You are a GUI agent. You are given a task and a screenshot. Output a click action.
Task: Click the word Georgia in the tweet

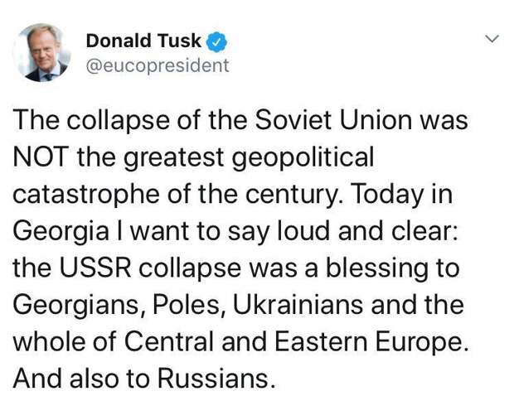click(61, 233)
